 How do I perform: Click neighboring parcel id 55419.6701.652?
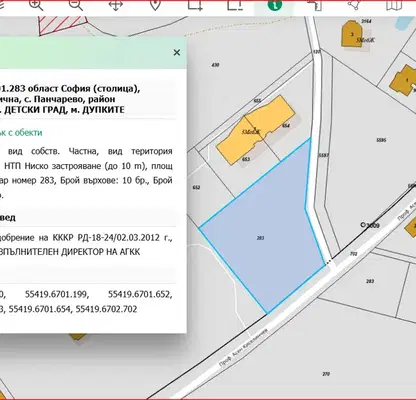(x=140, y=294)
